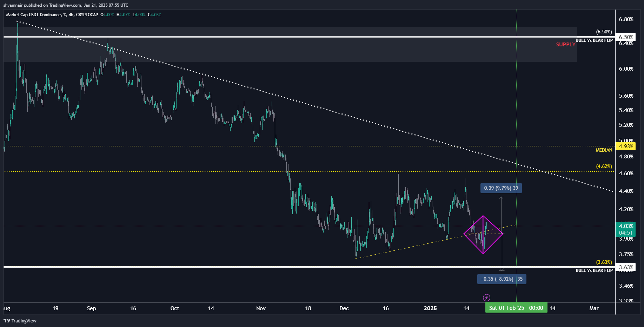Click the Nov label on the time axis

(261, 308)
